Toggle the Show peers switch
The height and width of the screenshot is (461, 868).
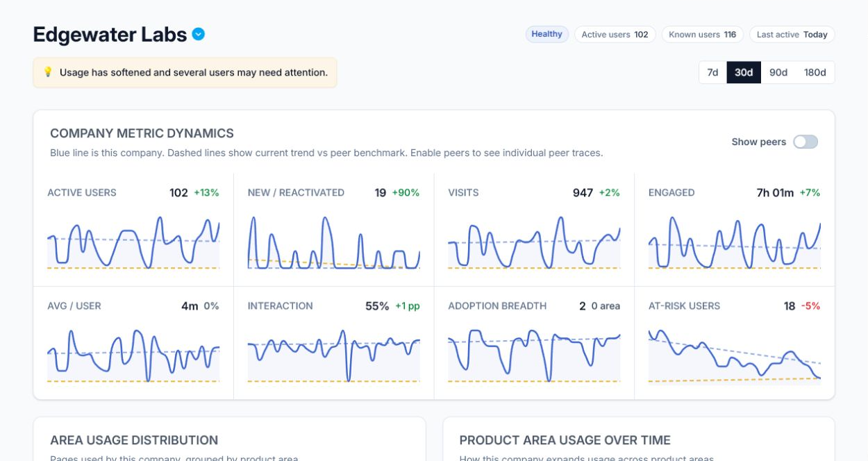click(x=806, y=142)
